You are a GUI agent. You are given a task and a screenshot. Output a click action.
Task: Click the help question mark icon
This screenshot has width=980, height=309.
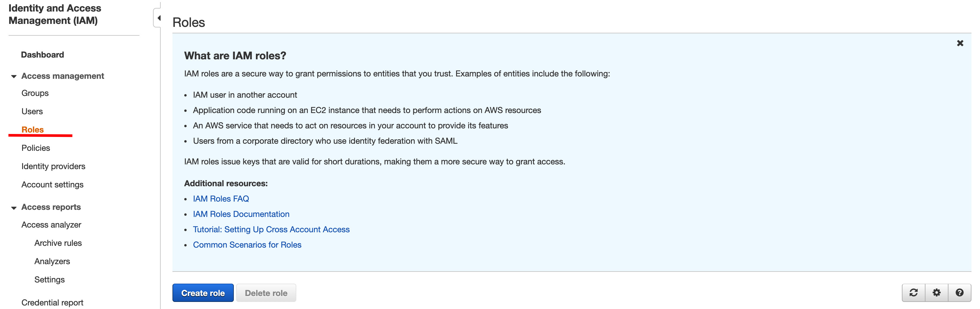[959, 292]
